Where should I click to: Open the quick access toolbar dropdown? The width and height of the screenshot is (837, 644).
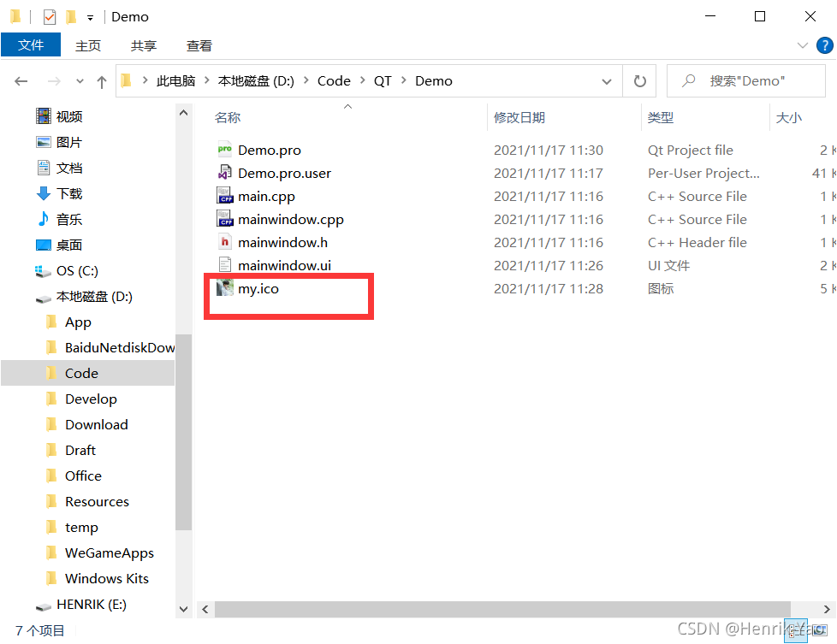[90, 18]
